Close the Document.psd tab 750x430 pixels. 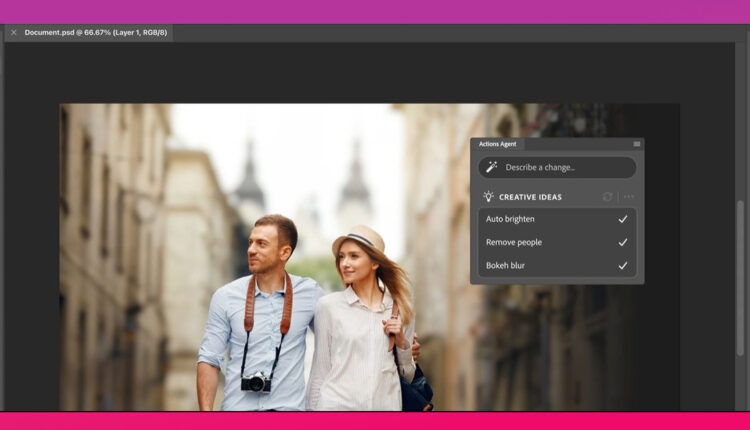tap(13, 33)
